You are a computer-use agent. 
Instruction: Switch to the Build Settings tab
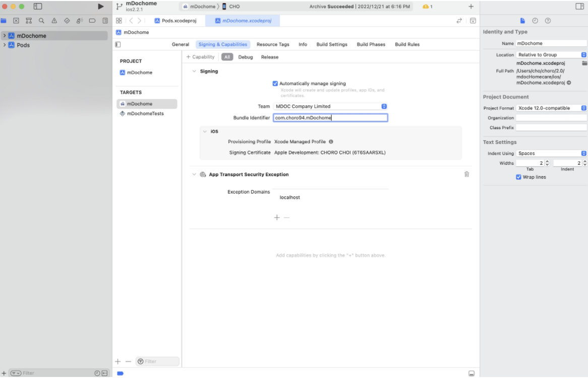click(332, 44)
